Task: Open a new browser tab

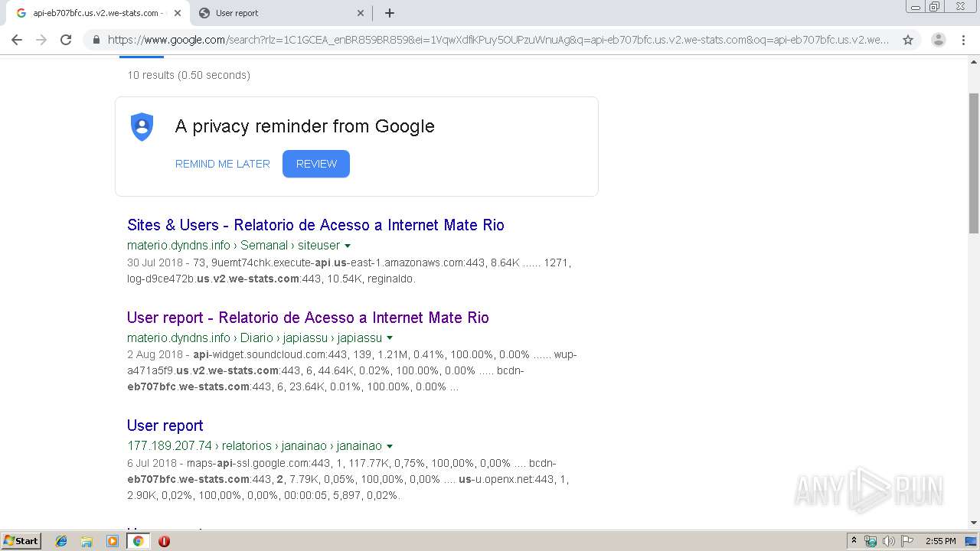Action: click(x=390, y=13)
